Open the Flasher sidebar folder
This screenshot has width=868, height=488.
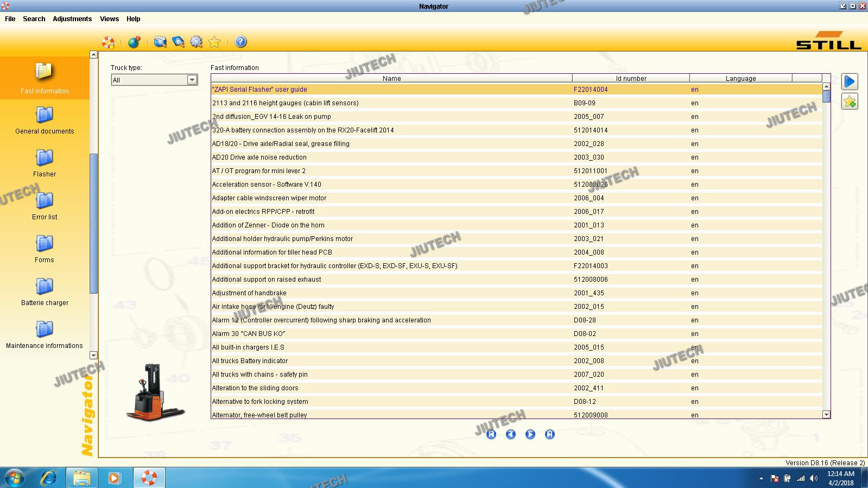pyautogui.click(x=45, y=163)
